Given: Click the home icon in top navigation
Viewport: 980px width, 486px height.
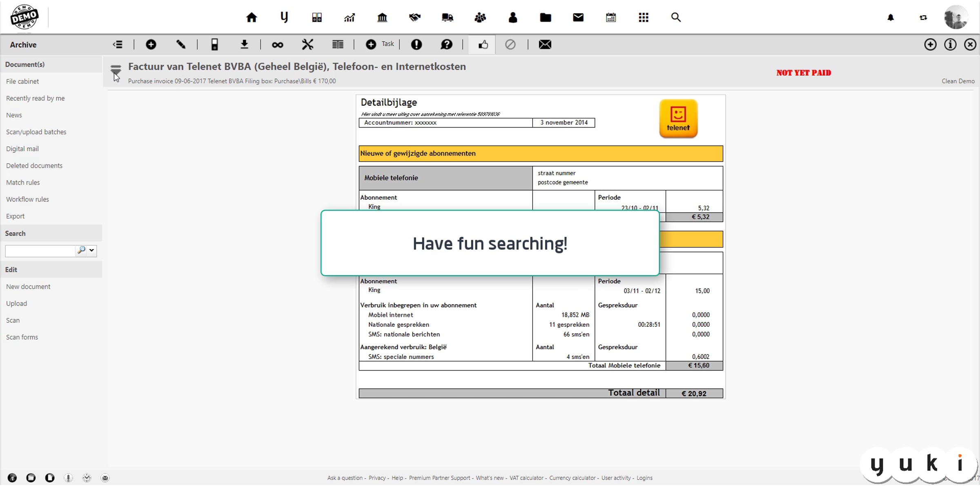Looking at the screenshot, I should tap(252, 18).
